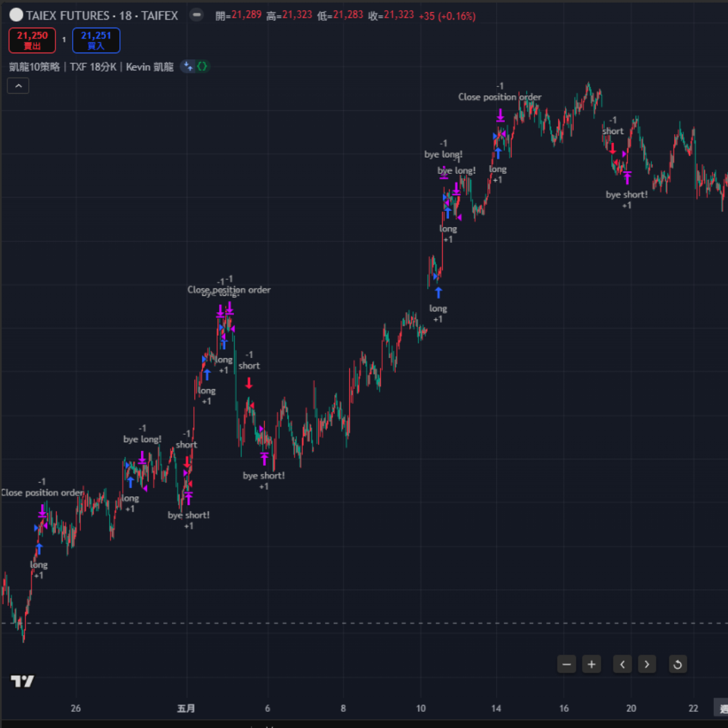Click the TAIEX FUTURES symbol logo circle
Screen dimensions: 728x728
16,15
